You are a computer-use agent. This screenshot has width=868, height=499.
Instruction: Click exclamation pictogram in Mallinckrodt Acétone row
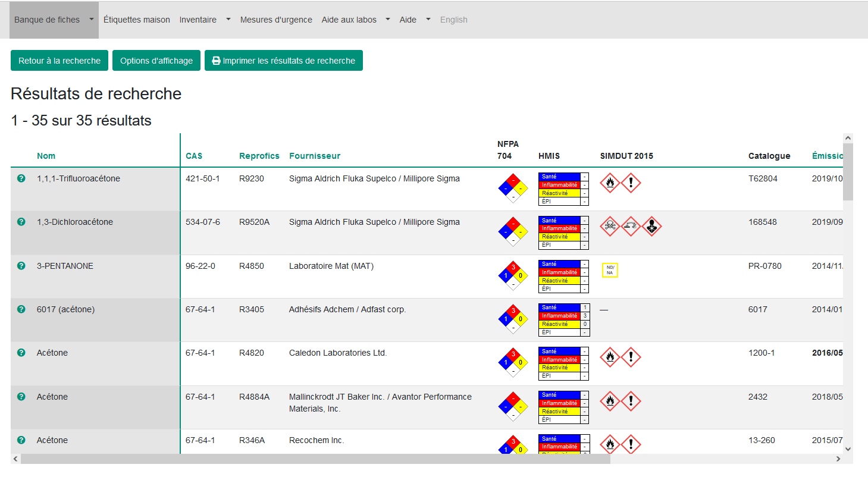pyautogui.click(x=631, y=401)
